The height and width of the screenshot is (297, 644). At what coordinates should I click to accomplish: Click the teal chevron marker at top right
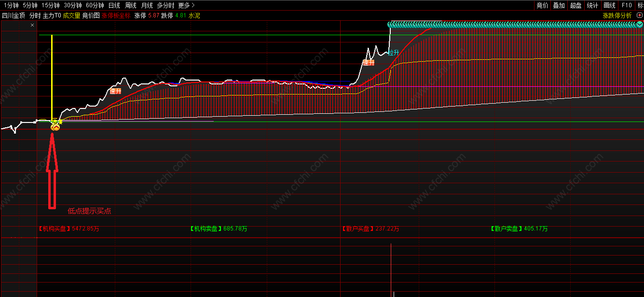(x=640, y=24)
